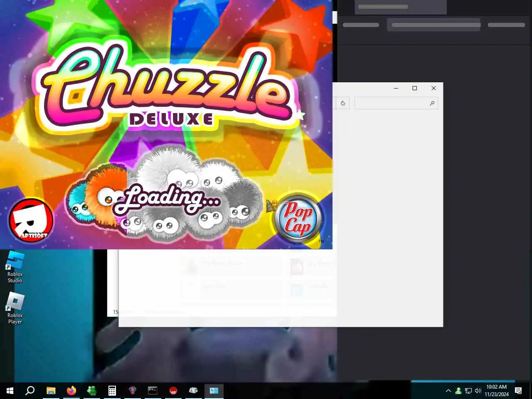Minimize the white Explorer window
This screenshot has width=532, height=399.
[396, 88]
